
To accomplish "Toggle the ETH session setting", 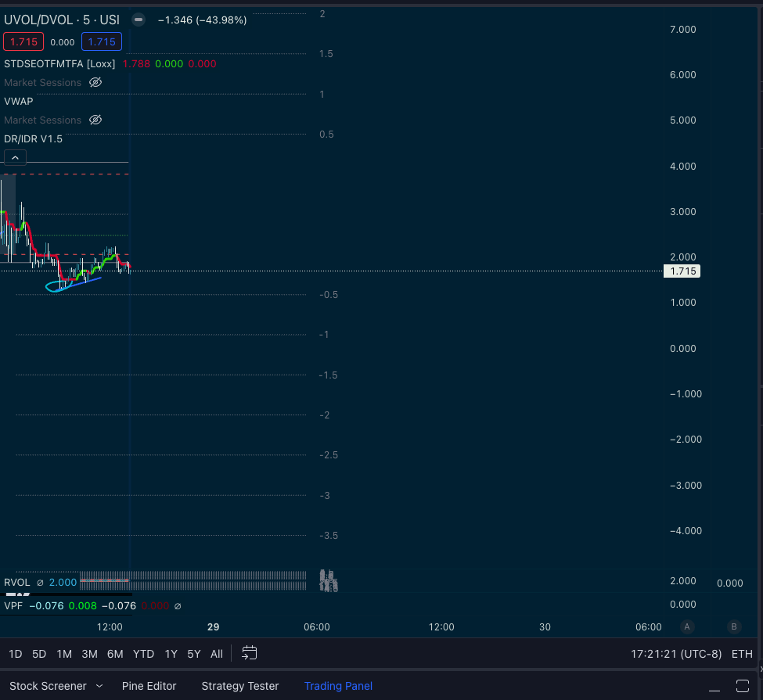I will [x=742, y=654].
